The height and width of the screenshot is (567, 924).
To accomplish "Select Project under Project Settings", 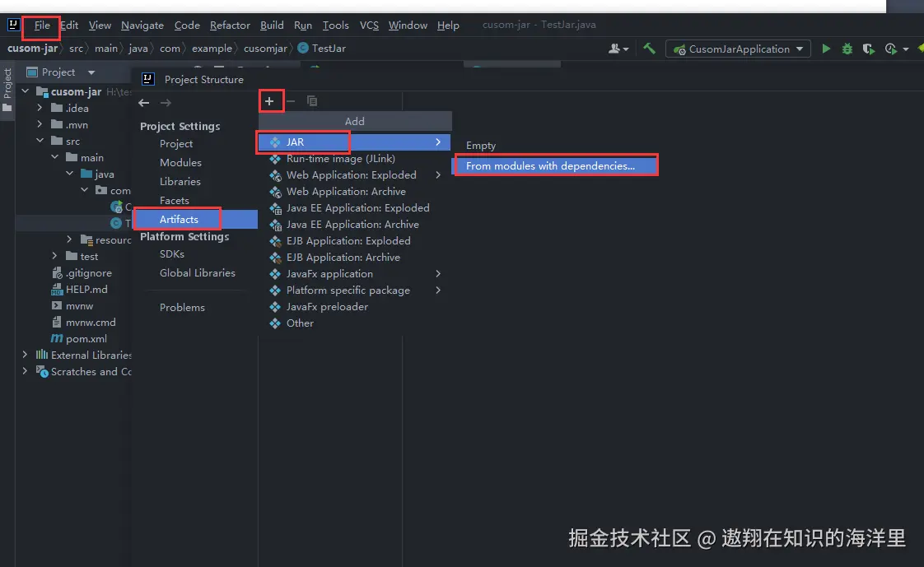I will coord(175,144).
